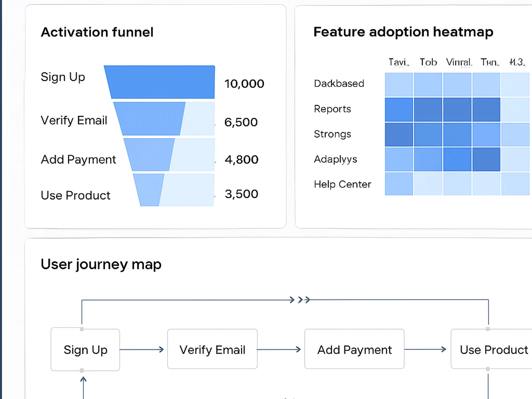Click the Tob column header
The image size is (532, 399).
pos(428,62)
